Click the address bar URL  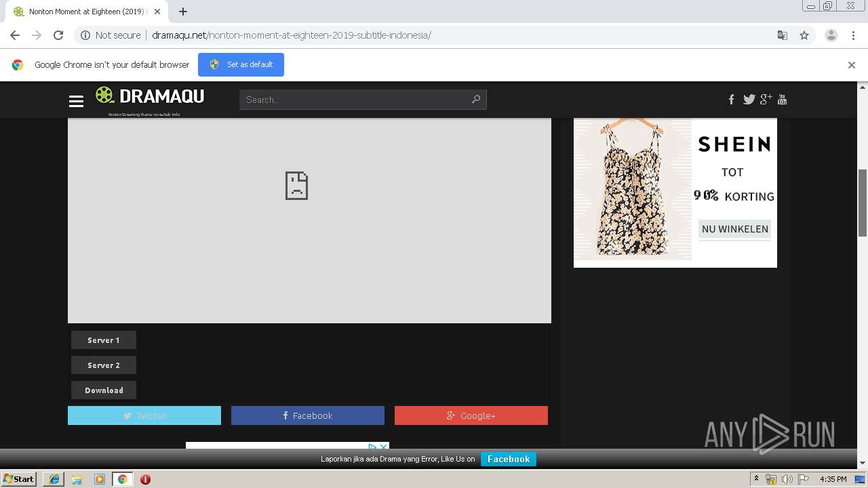point(292,35)
